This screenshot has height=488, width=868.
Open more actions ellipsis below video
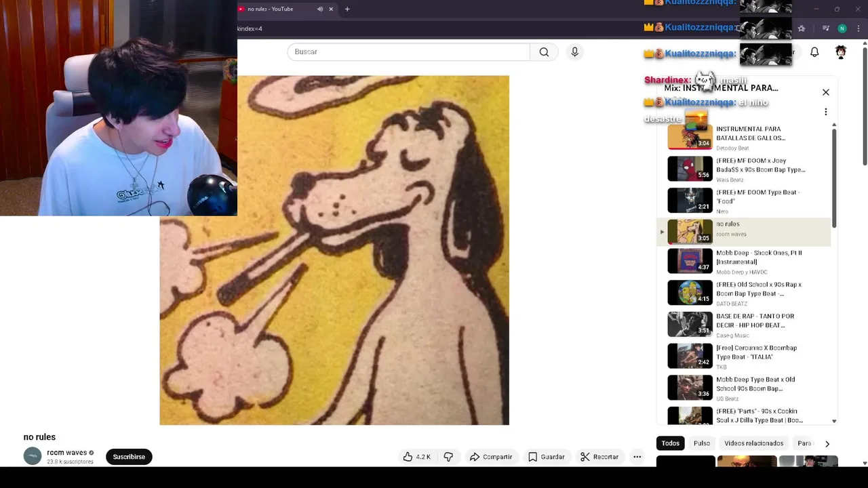point(637,457)
